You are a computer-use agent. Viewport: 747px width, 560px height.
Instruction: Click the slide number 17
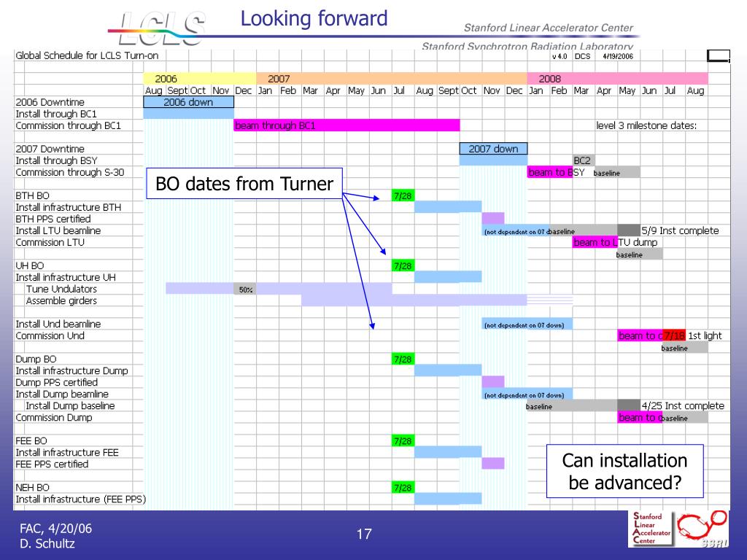click(364, 534)
